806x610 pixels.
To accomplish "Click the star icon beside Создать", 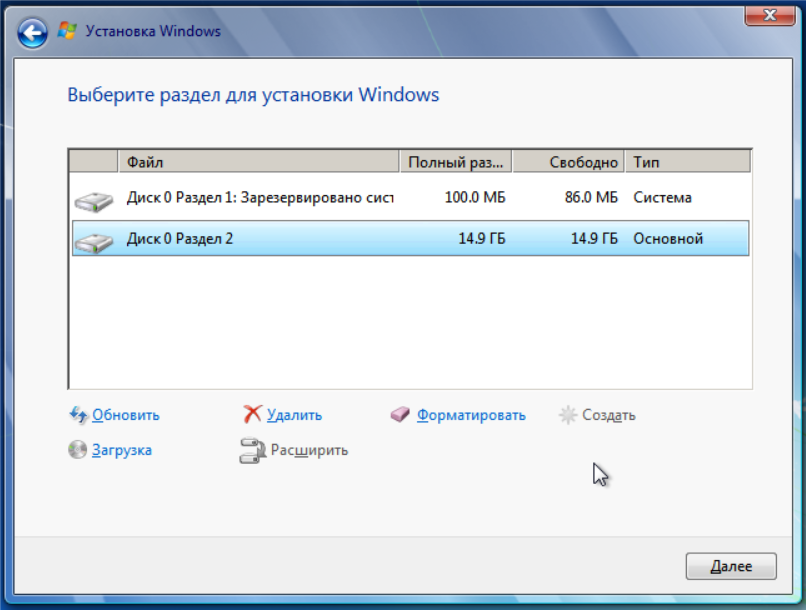I will [567, 415].
